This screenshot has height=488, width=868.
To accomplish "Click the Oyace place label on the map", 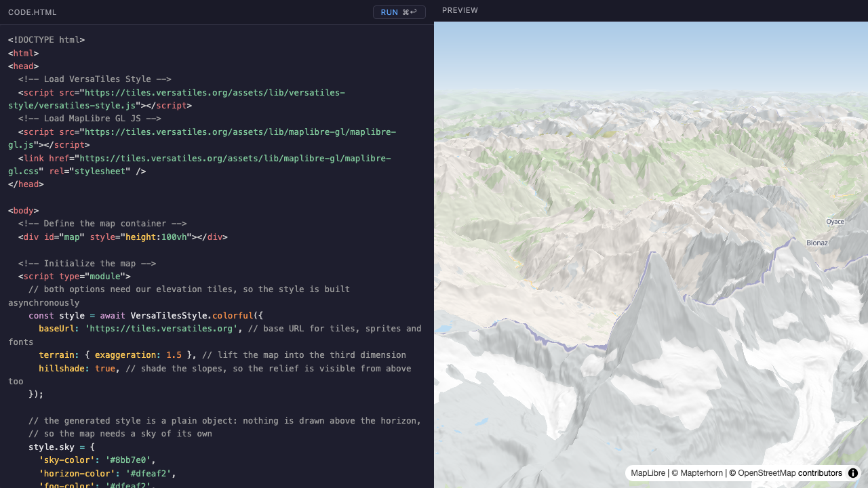I will pos(835,222).
